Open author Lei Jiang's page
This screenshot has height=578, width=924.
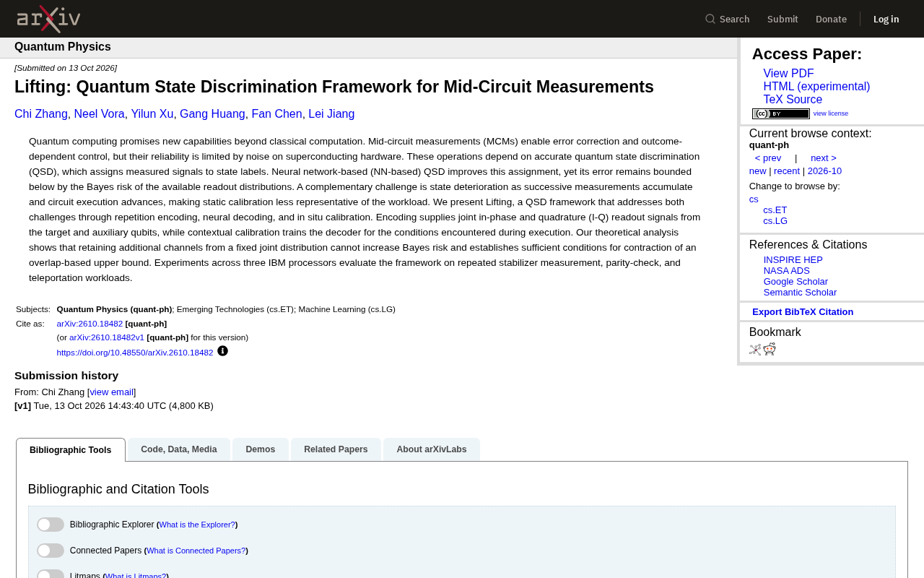(331, 114)
